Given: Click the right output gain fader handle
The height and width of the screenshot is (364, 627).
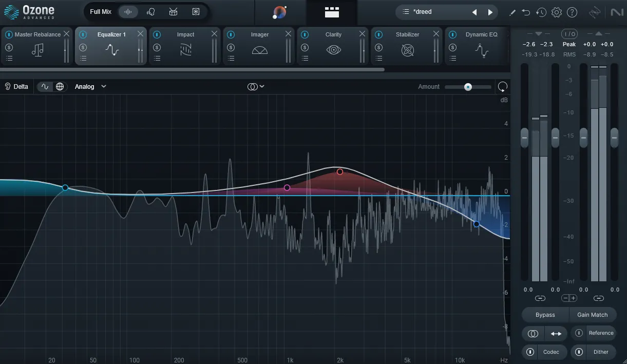Looking at the screenshot, I should tap(615, 138).
